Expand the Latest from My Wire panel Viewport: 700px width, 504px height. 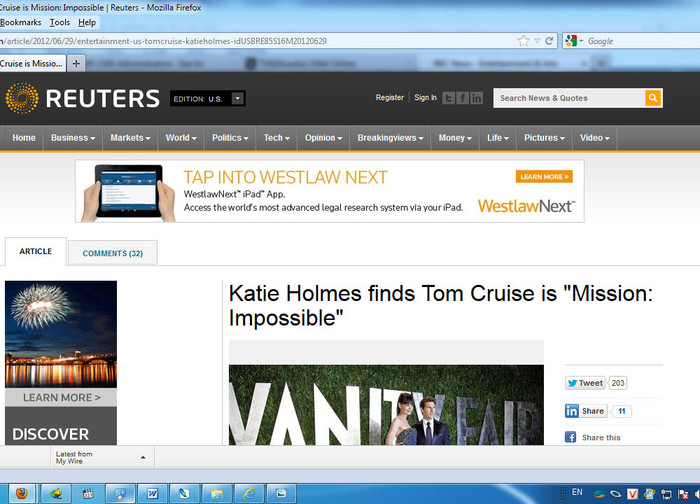pos(102,457)
